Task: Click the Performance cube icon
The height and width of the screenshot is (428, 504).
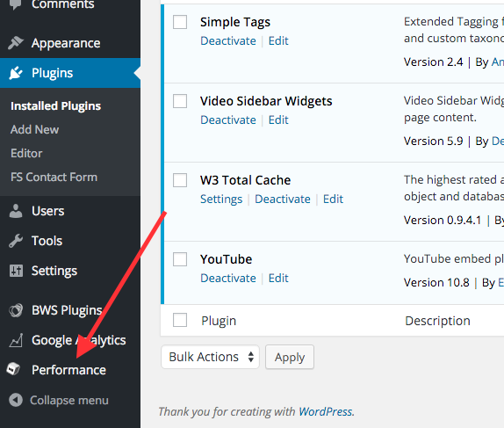Action: (x=13, y=369)
